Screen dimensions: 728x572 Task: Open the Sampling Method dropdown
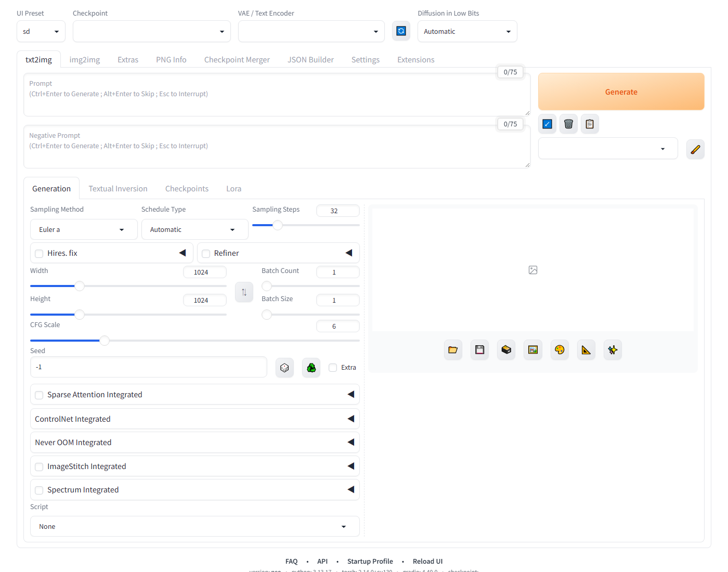click(x=84, y=229)
